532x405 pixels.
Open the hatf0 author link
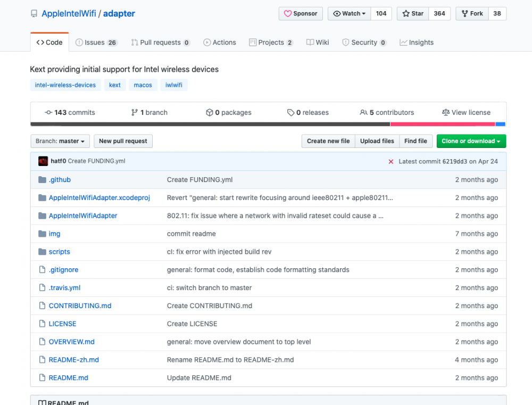(59, 161)
